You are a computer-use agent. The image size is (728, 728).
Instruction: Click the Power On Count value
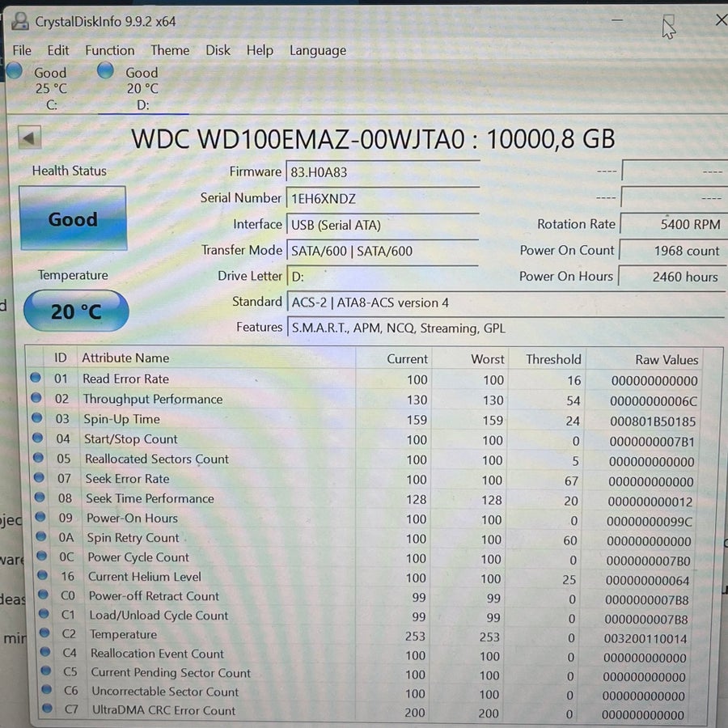[x=673, y=251]
